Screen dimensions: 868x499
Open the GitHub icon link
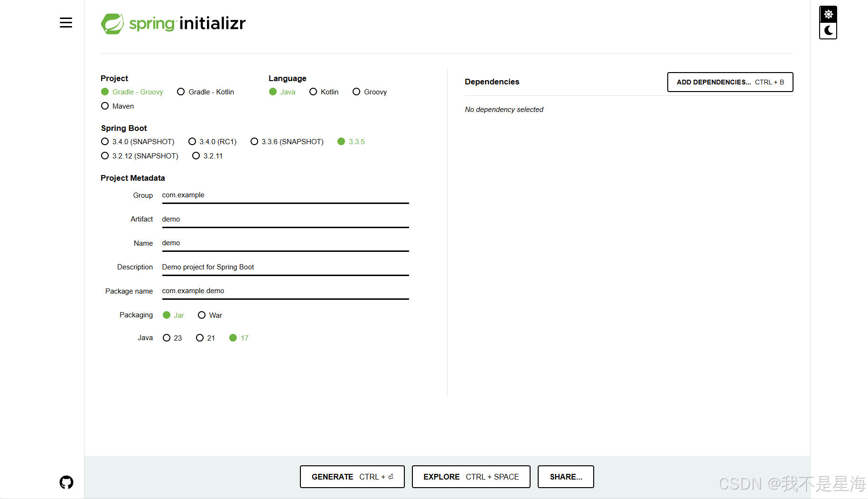[66, 482]
